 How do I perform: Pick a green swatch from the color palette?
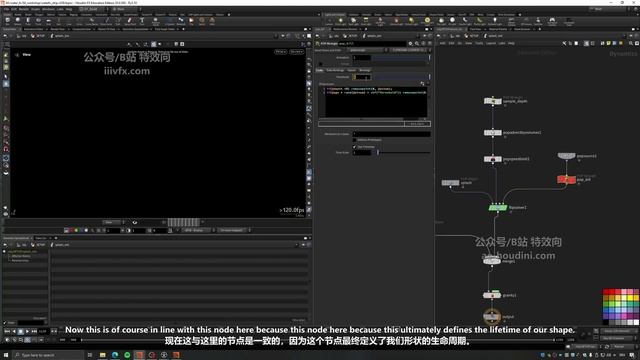coord(606,304)
